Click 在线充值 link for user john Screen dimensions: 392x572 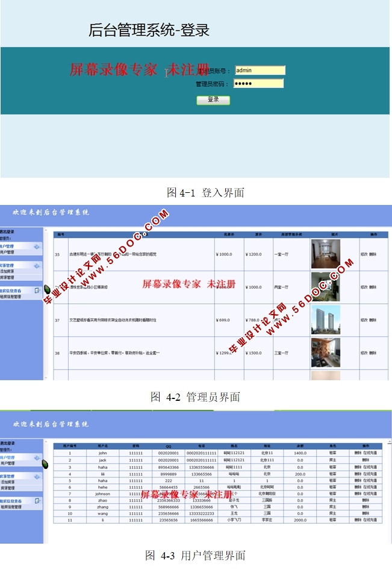point(370,453)
